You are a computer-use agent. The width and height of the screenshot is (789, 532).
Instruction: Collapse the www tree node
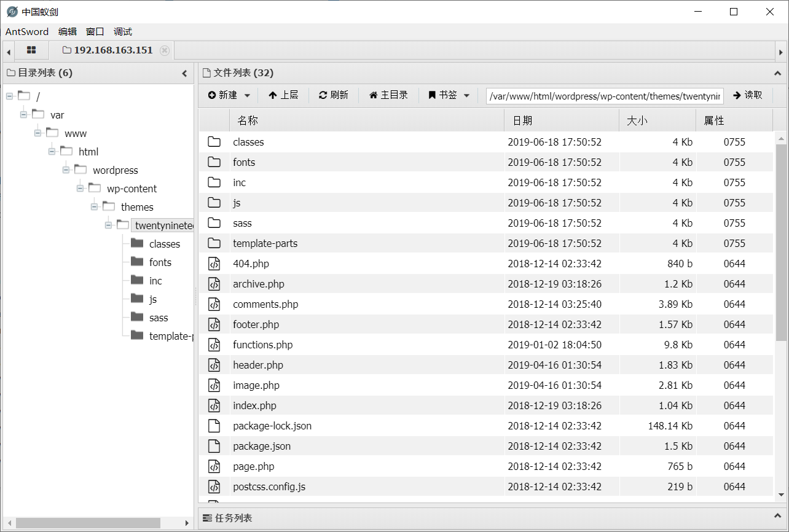(x=38, y=133)
